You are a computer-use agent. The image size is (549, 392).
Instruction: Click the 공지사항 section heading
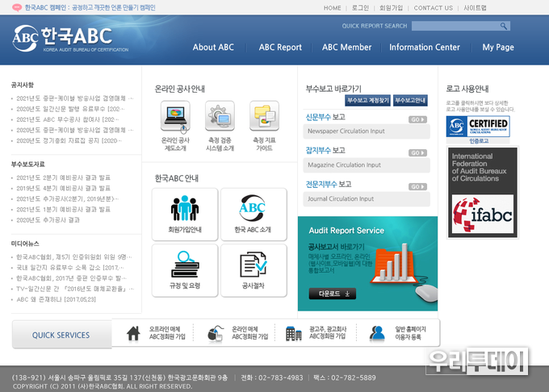coord(23,85)
